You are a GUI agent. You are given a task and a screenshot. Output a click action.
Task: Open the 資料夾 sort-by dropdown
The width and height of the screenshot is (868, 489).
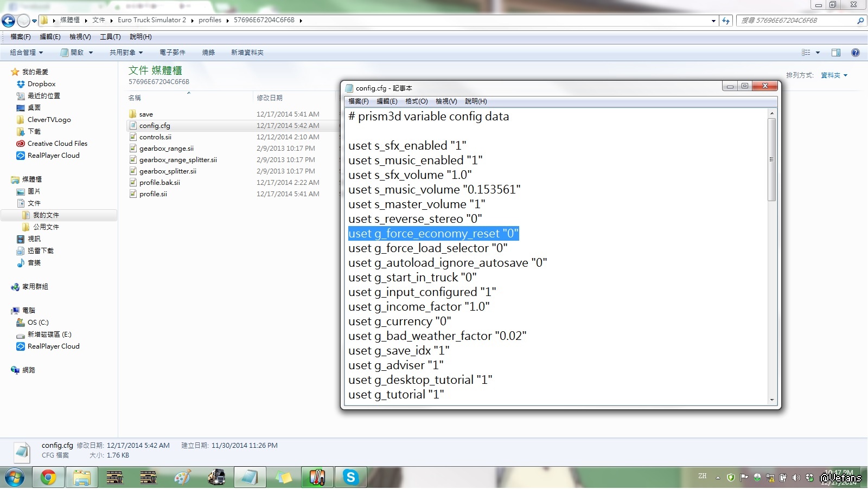834,75
